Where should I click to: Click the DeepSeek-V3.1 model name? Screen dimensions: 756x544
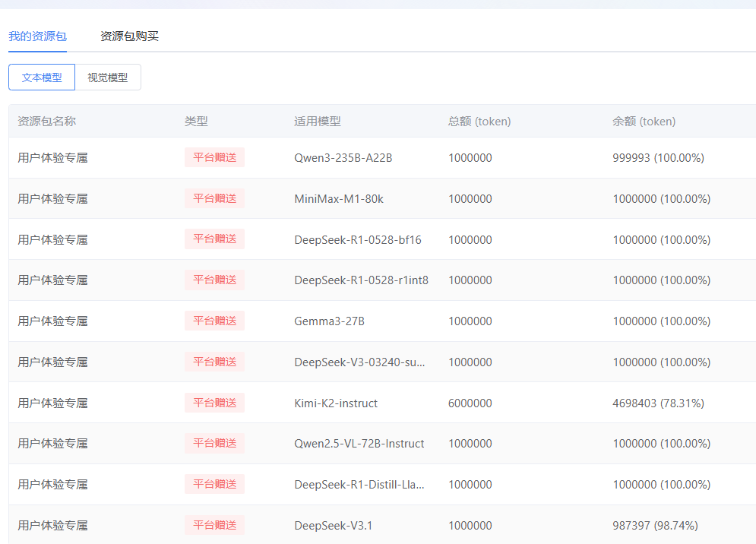tap(333, 526)
